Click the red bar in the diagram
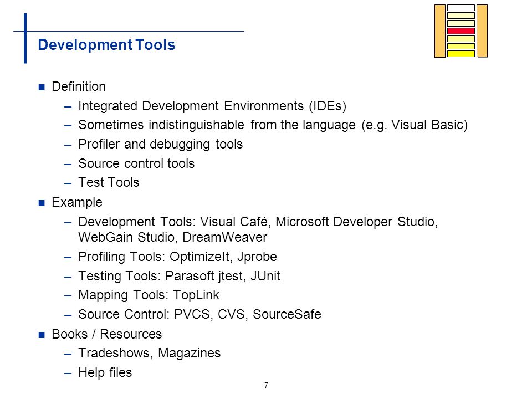Screen dimensions: 532x399 pyautogui.click(x=461, y=31)
